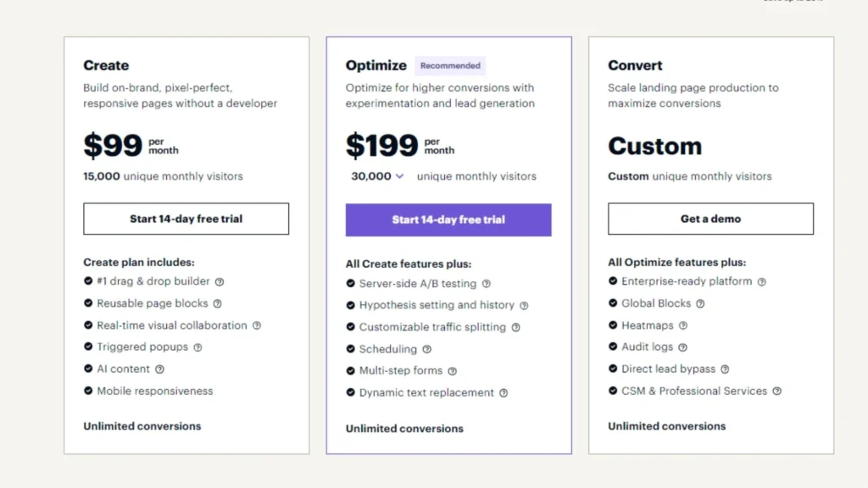Select the checkmark next to Scheduling
868x488 pixels.
coord(350,349)
